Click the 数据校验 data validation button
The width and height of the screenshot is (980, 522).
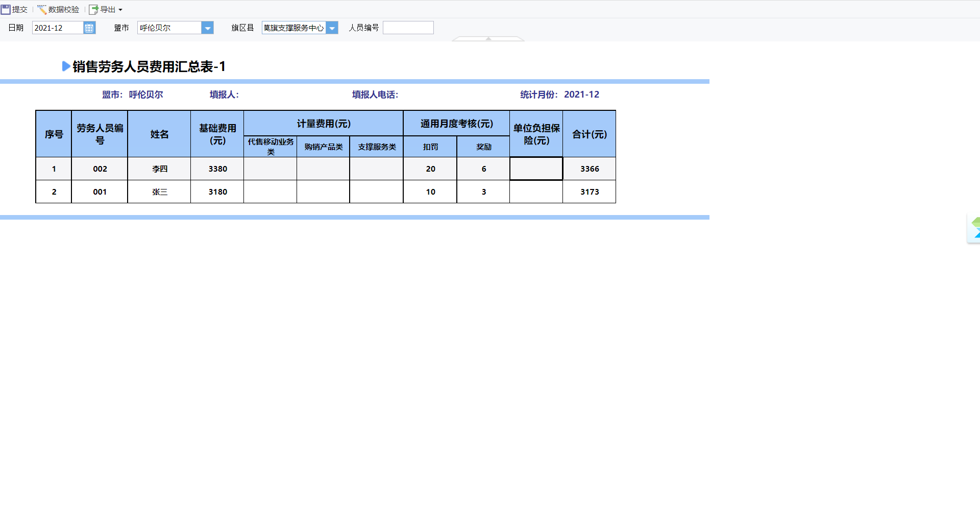pos(58,9)
